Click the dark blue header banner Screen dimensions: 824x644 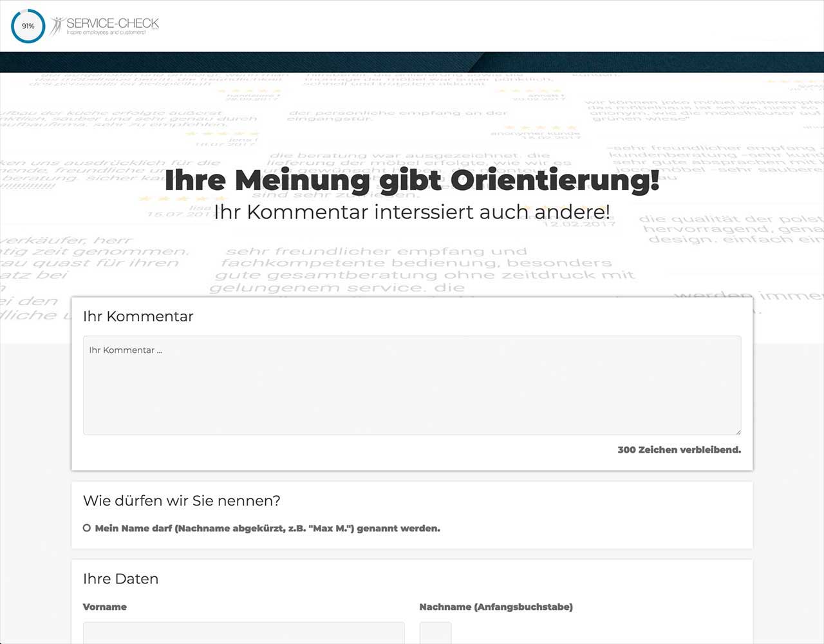click(x=412, y=62)
